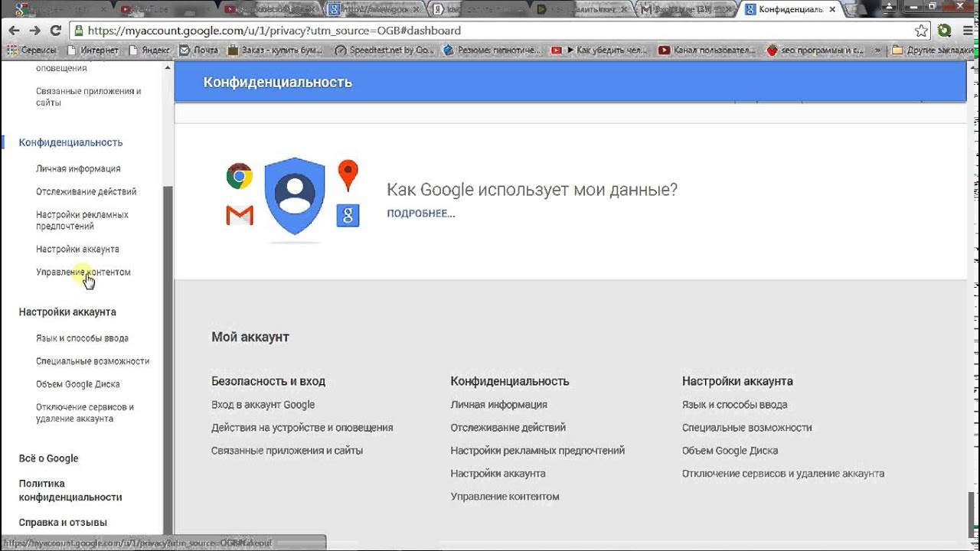The width and height of the screenshot is (980, 551).
Task: Open Настройки аккаунта under Конфиденциальность in sidebar
Action: tap(77, 249)
